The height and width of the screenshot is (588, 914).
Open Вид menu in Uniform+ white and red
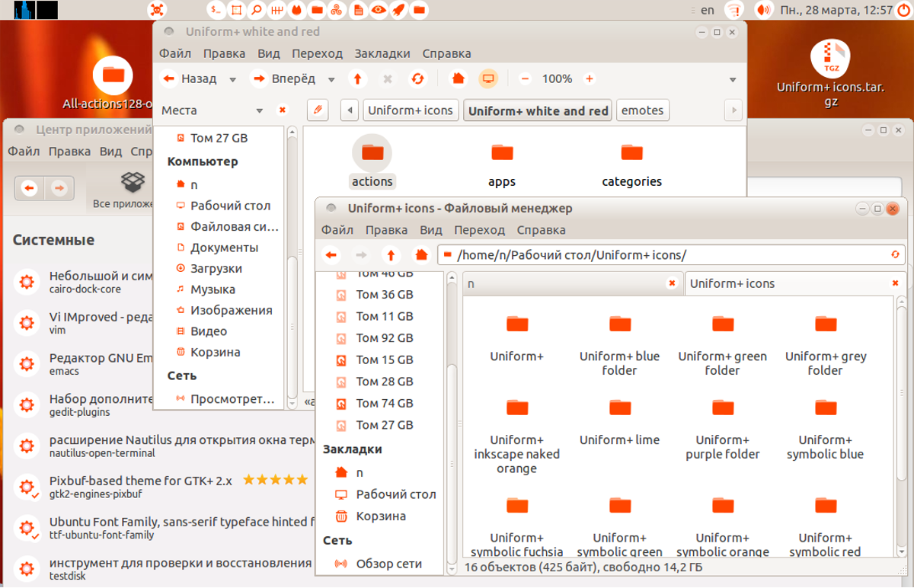268,53
